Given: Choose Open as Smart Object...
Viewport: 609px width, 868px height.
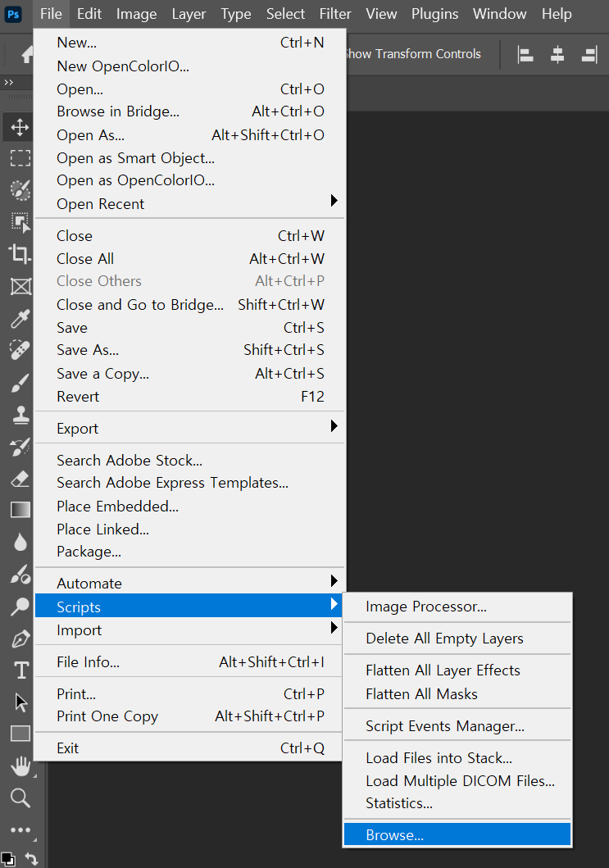Looking at the screenshot, I should pyautogui.click(x=190, y=157).
